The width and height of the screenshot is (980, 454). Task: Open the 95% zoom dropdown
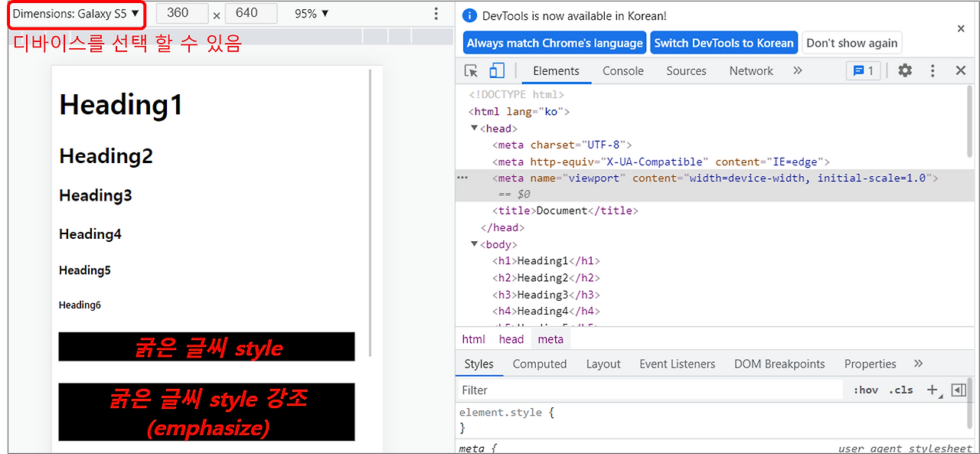311,14
